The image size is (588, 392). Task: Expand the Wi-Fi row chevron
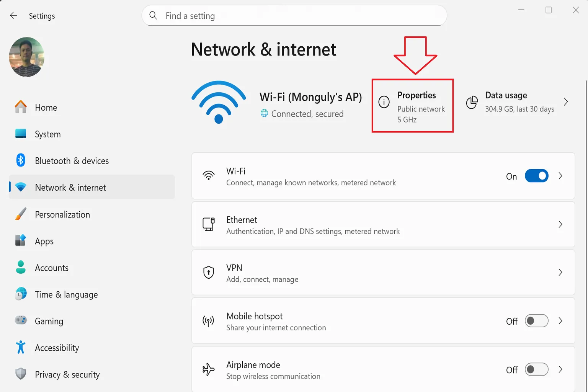click(560, 176)
